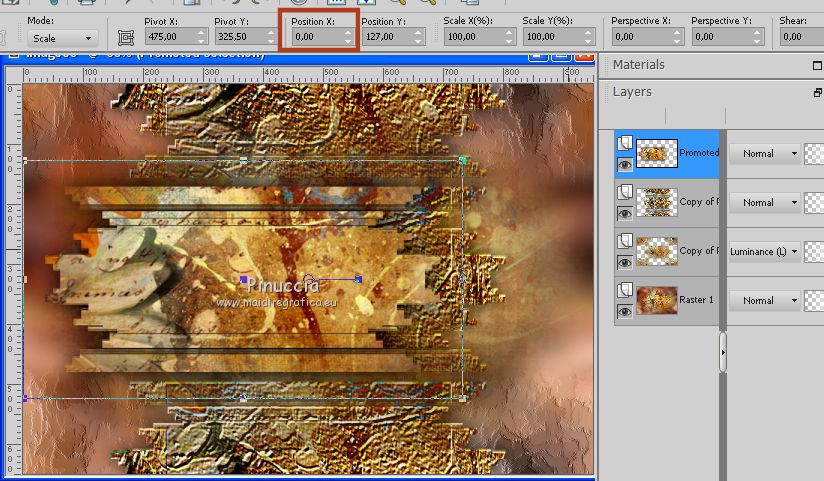Click the top-right corner transform handle
This screenshot has width=824, height=481.
pyautogui.click(x=463, y=160)
